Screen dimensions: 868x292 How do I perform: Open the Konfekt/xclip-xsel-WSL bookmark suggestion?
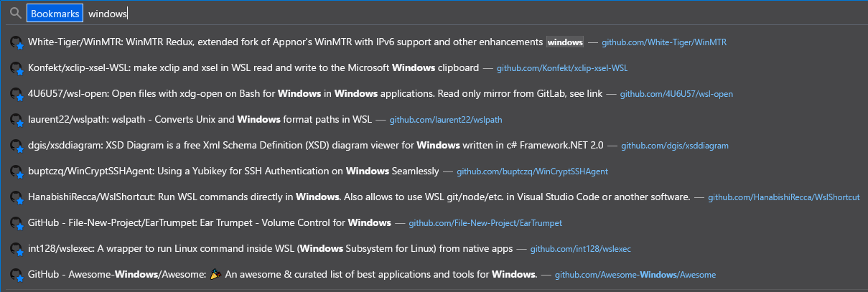[x=434, y=68]
